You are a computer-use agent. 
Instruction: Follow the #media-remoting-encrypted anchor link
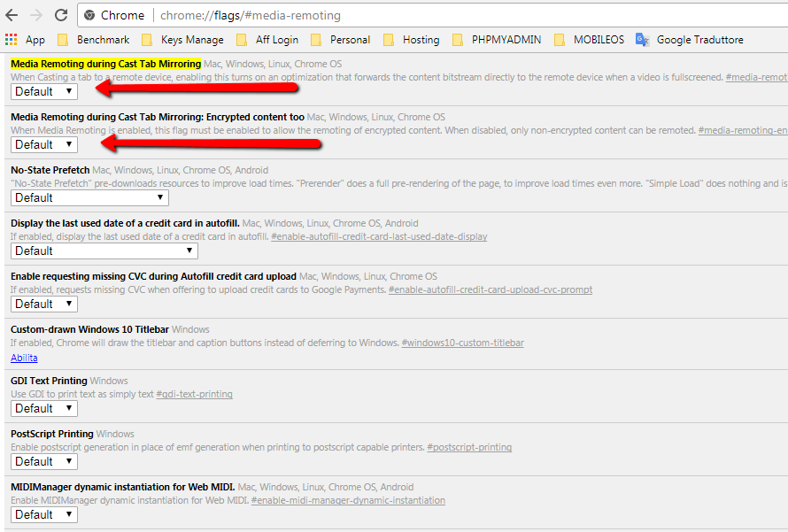pos(743,131)
